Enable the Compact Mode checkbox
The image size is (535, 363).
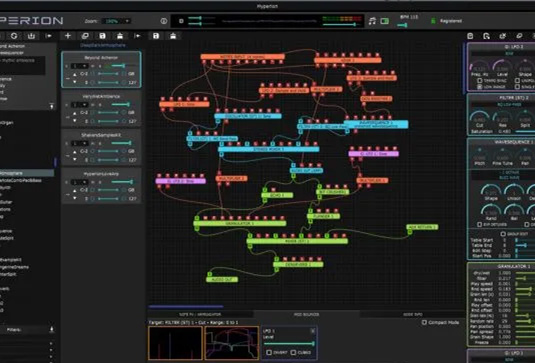pyautogui.click(x=424, y=322)
